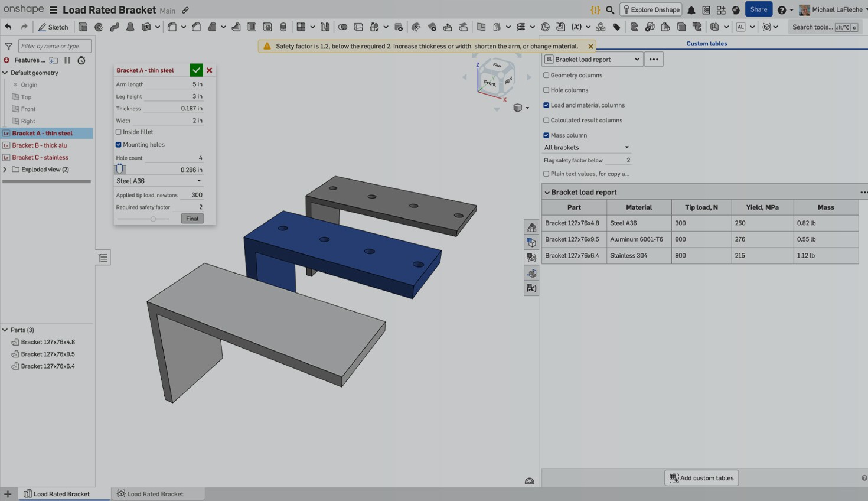Image resolution: width=868 pixels, height=501 pixels.
Task: Enable Hole columns checkbox
Action: pyautogui.click(x=546, y=90)
